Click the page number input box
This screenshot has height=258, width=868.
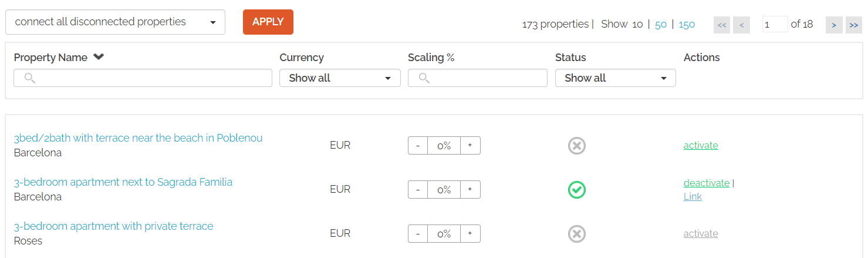(775, 24)
